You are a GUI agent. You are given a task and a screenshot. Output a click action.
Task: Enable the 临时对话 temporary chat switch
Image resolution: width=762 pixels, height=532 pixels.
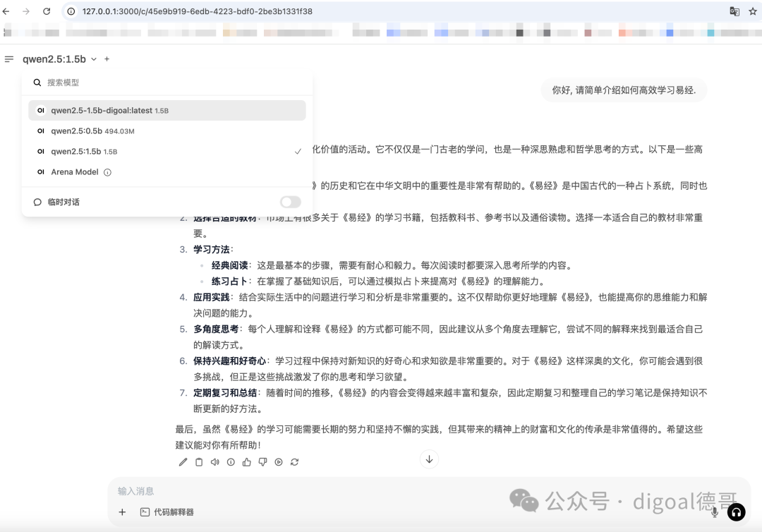tap(290, 202)
